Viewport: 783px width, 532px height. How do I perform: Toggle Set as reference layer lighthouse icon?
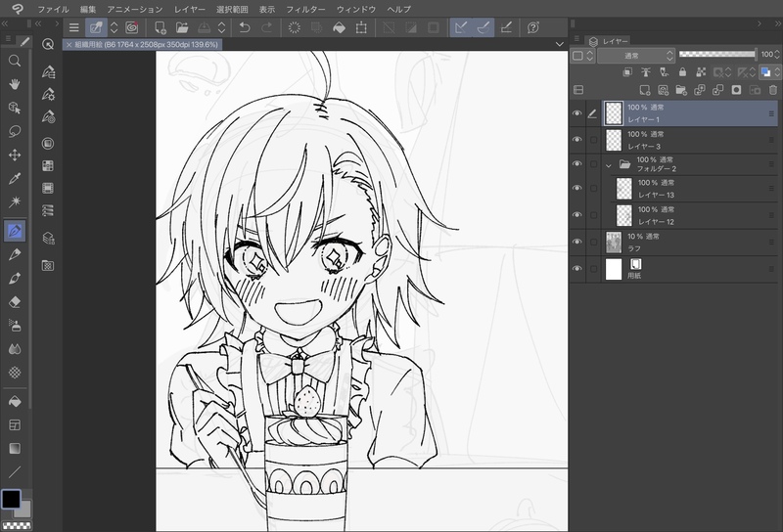(646, 72)
